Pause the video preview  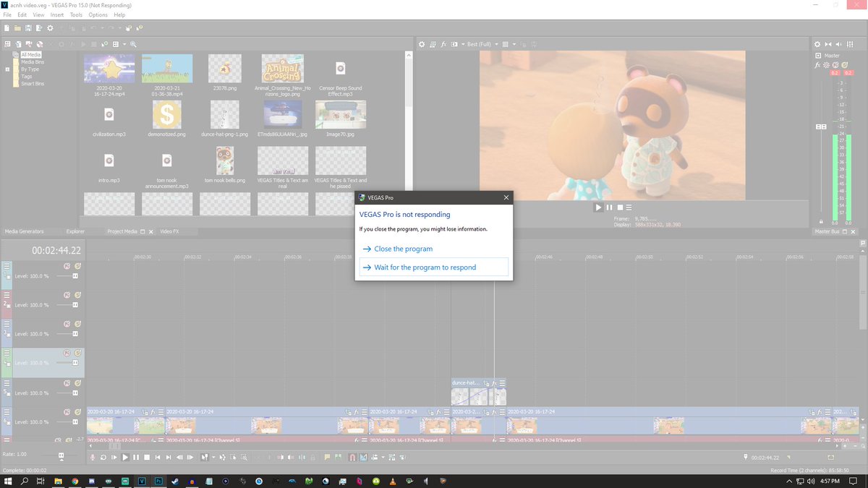[x=609, y=207]
